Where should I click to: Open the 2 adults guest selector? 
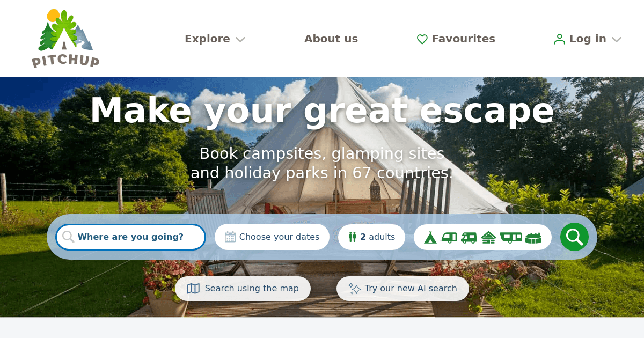(x=371, y=237)
